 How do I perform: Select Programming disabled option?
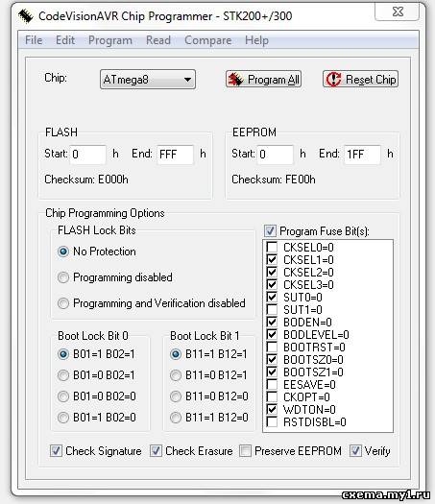tap(115, 277)
